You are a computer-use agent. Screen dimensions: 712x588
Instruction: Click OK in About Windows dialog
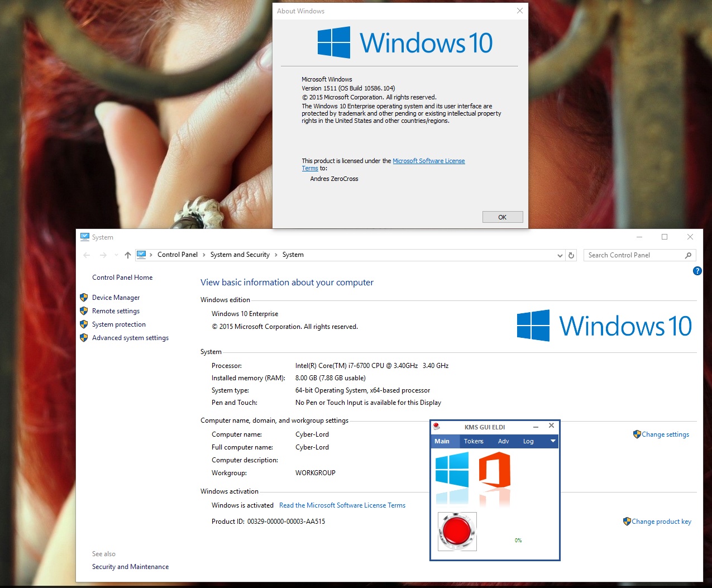[x=503, y=217]
